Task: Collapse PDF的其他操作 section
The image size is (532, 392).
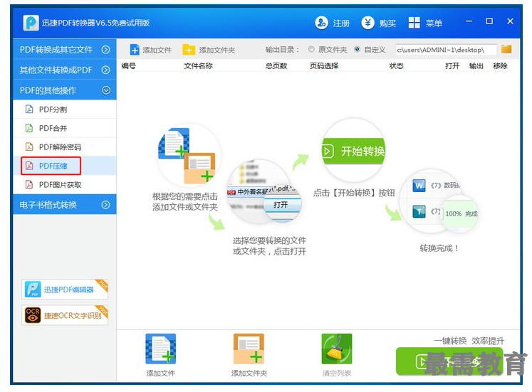Action: (65, 90)
